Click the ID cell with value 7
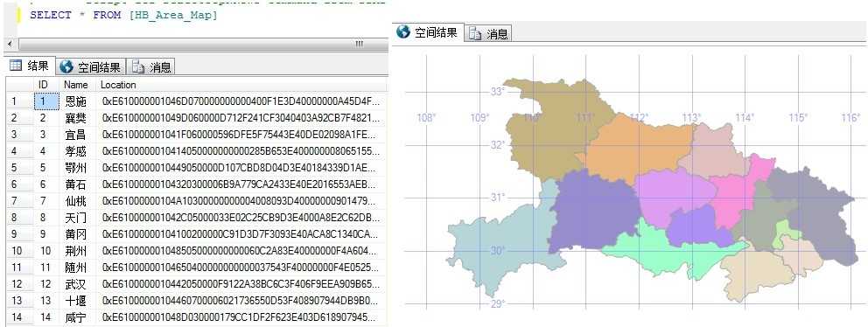Viewport: 868px width, 327px height. tap(46, 201)
